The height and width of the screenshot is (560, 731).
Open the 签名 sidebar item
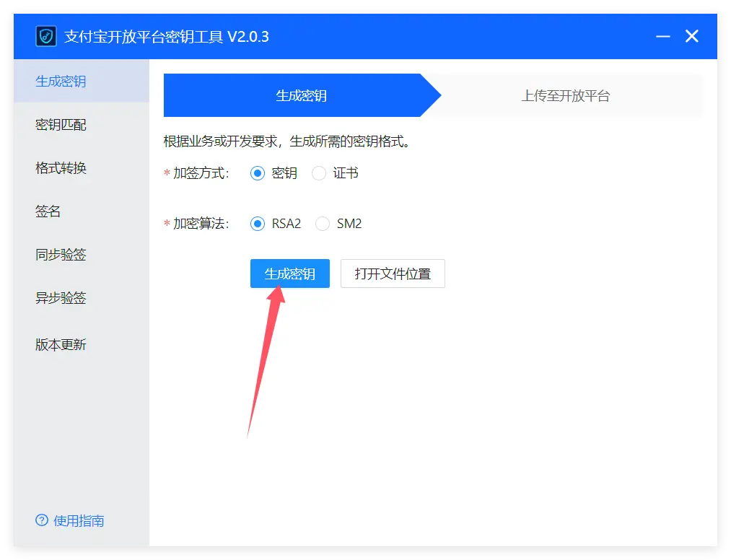(x=48, y=211)
